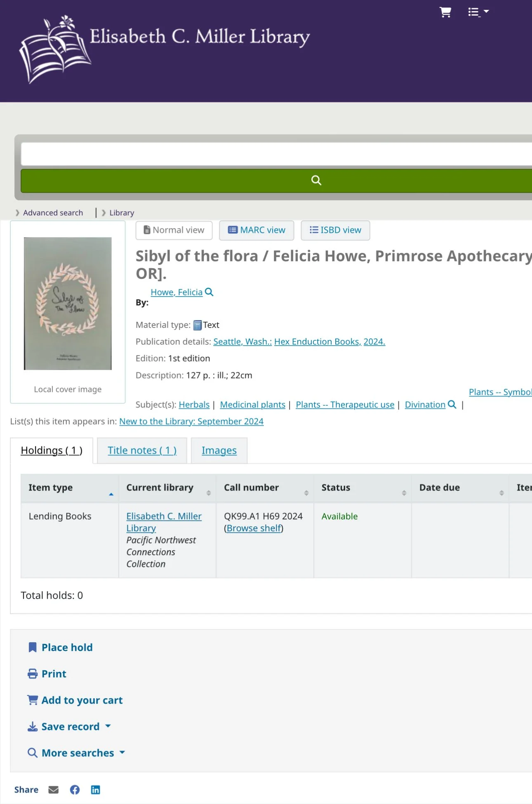This screenshot has width=532, height=804.
Task: Switch to MARC view
Action: pos(257,230)
